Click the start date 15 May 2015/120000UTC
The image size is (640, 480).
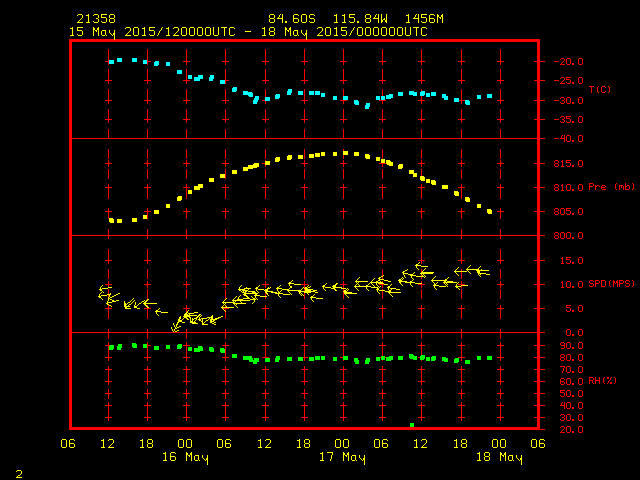152,32
